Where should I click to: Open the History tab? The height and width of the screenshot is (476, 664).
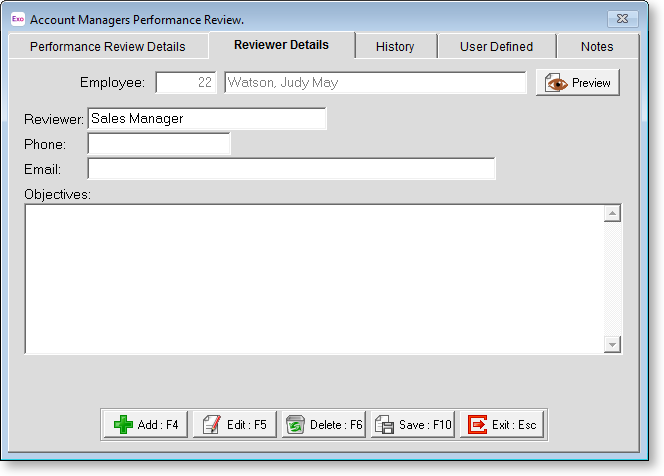point(395,46)
